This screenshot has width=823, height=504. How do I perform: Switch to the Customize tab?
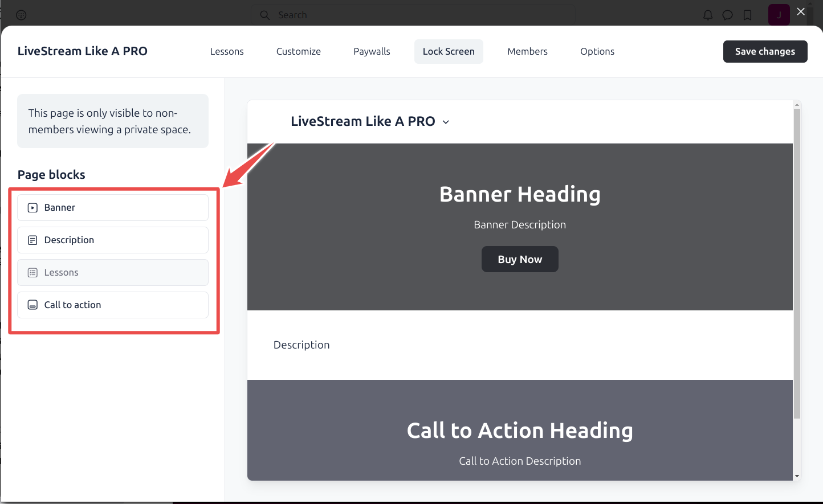pos(299,51)
